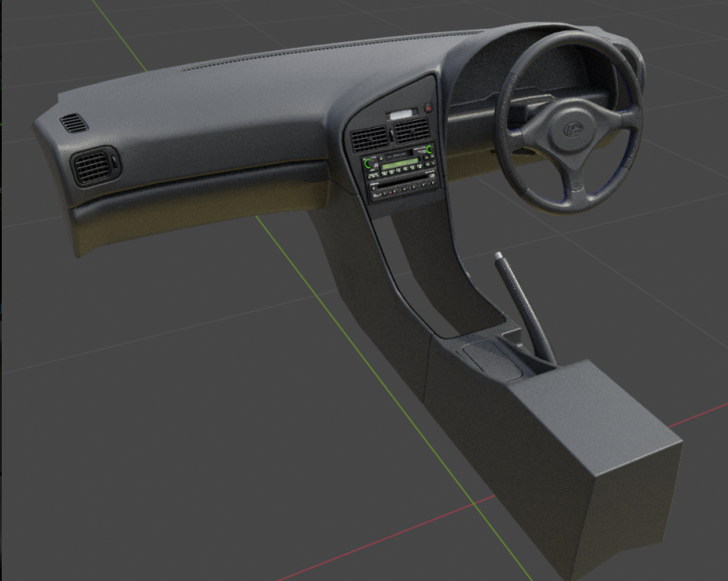This screenshot has width=728, height=581.
Task: Click the right center air vent
Action: click(x=413, y=130)
